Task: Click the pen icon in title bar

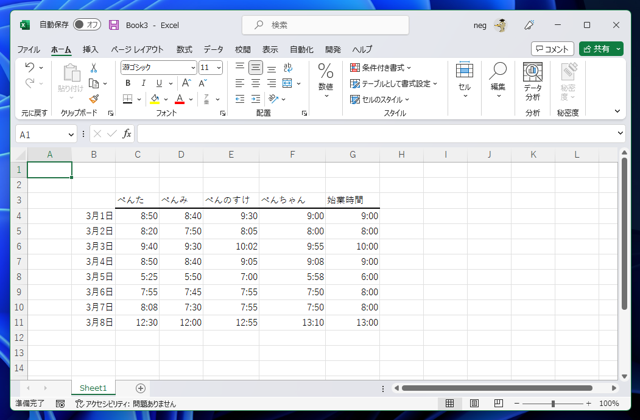Action: click(529, 25)
